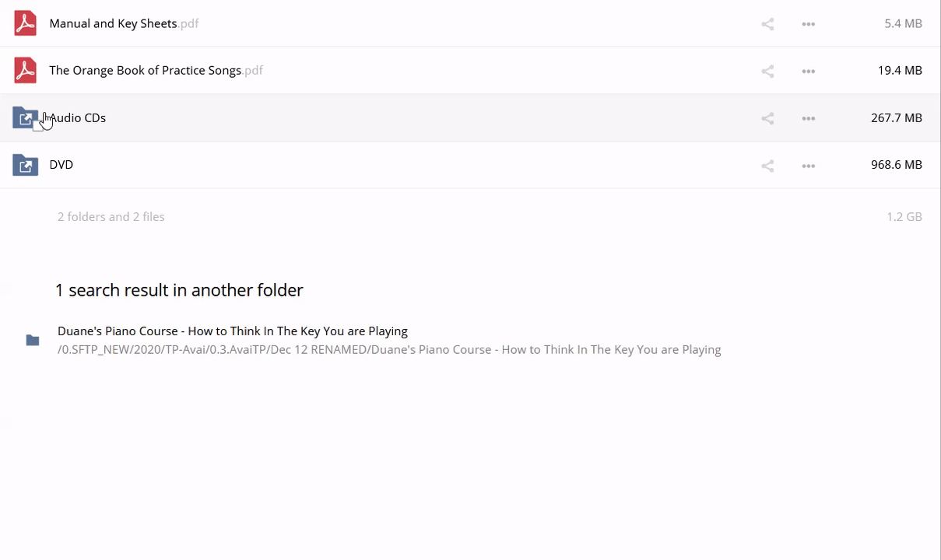Click the 968.6 MB size on DVD row
This screenshot has width=941, height=560.
point(896,165)
